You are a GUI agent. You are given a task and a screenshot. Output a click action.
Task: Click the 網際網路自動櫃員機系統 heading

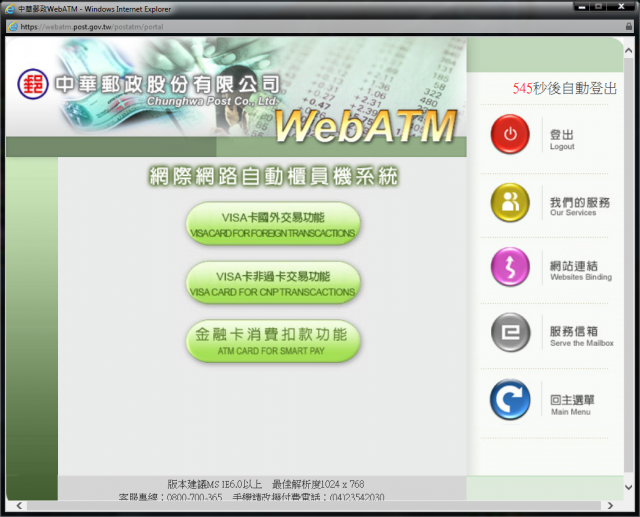273,176
